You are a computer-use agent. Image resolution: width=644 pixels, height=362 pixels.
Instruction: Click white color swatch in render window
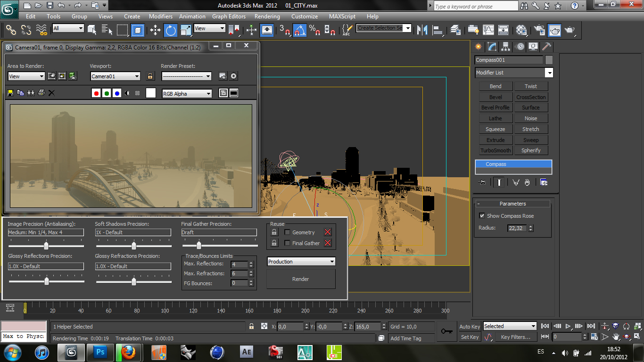point(151,93)
